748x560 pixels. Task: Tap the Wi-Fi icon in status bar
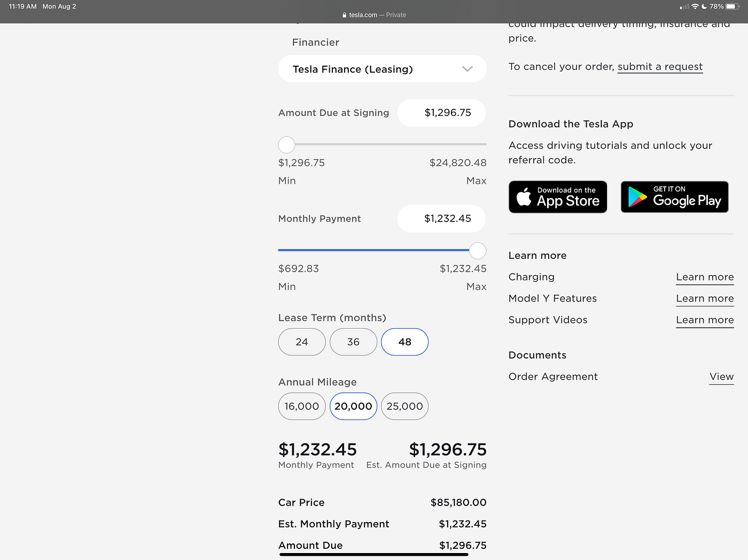point(695,6)
